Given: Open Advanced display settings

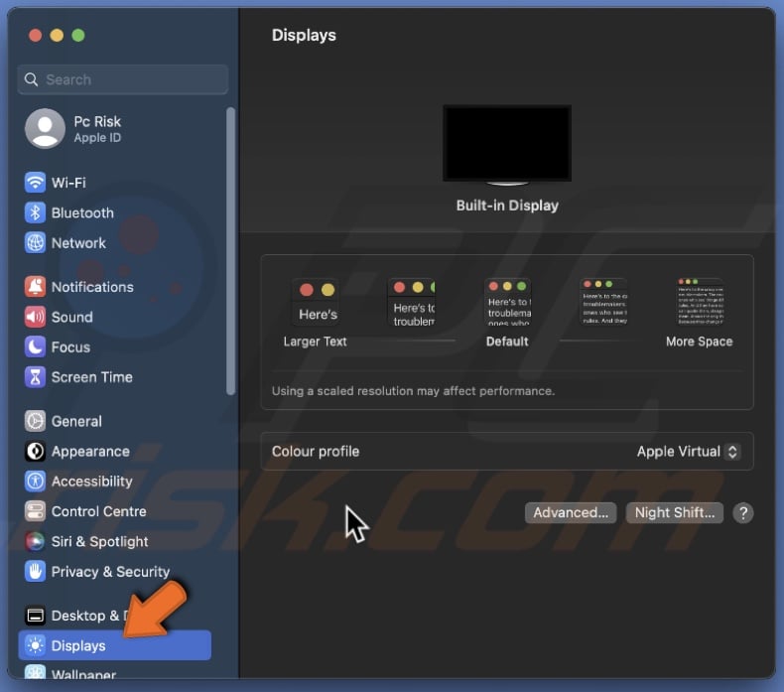Looking at the screenshot, I should click(x=571, y=513).
